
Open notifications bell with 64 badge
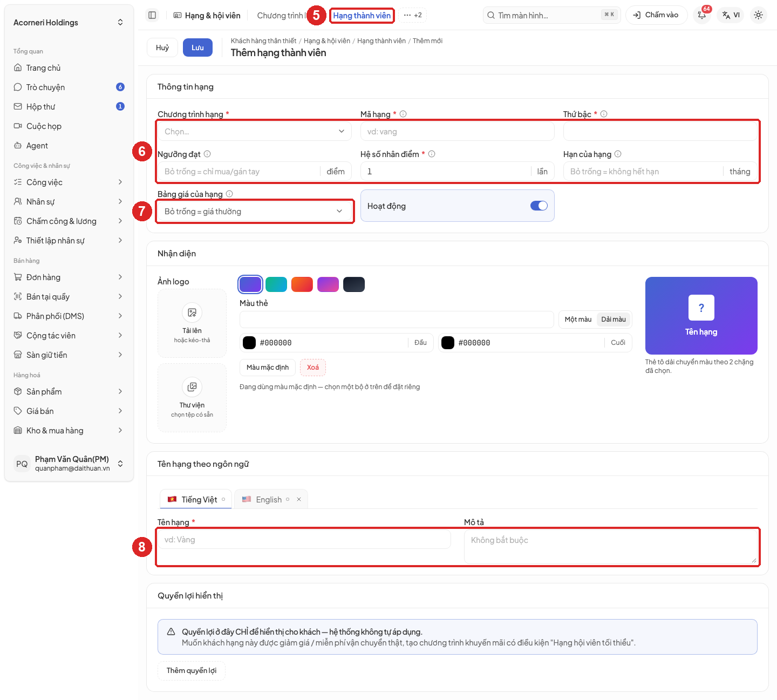pyautogui.click(x=702, y=15)
